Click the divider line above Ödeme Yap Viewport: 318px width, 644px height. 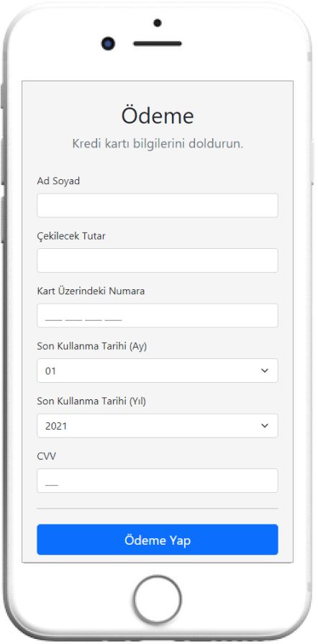[158, 509]
